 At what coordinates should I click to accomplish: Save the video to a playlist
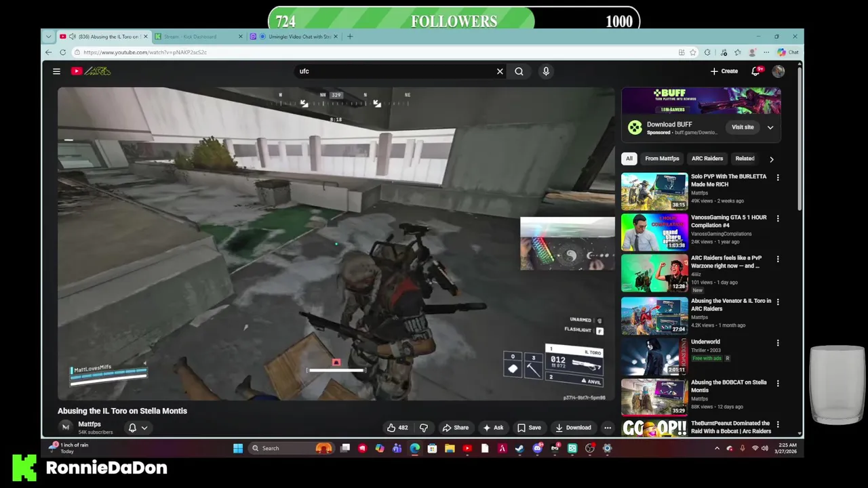pyautogui.click(x=529, y=428)
